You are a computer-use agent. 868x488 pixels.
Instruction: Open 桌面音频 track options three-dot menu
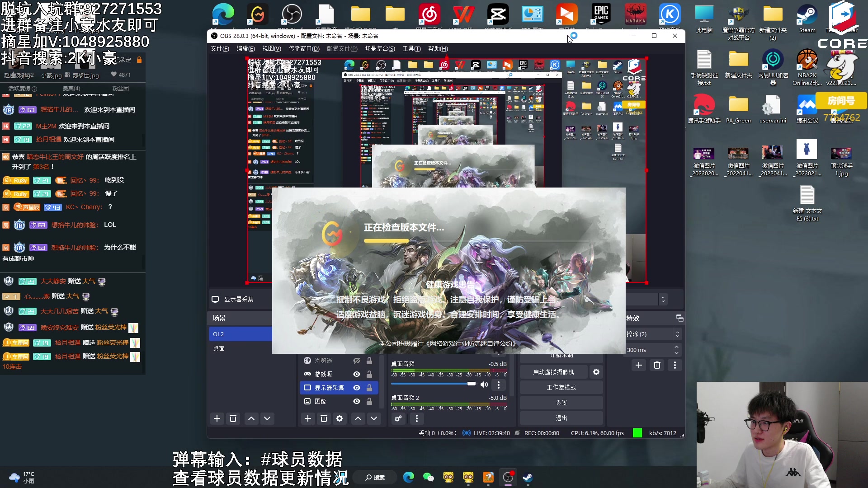pyautogui.click(x=499, y=385)
